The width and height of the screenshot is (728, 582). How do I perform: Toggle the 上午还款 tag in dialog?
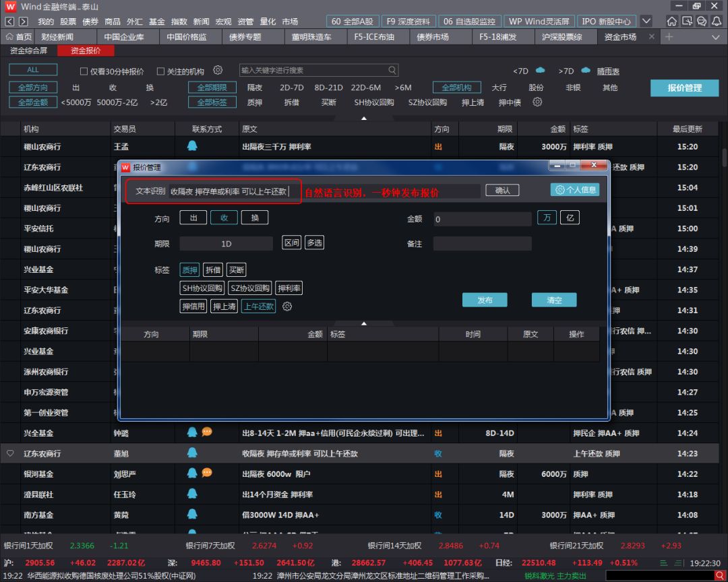pyautogui.click(x=259, y=306)
